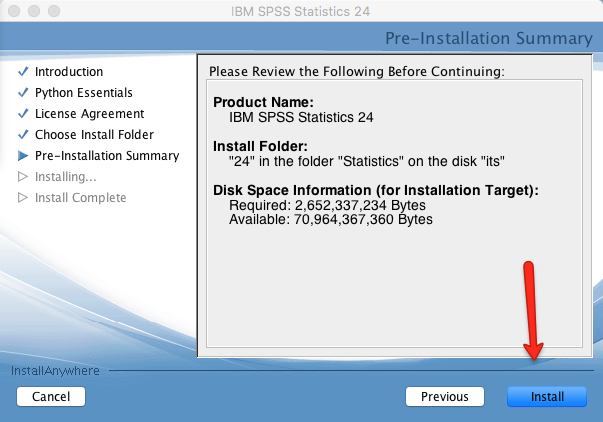
Task: Cancel the SPSS installation
Action: [x=51, y=397]
